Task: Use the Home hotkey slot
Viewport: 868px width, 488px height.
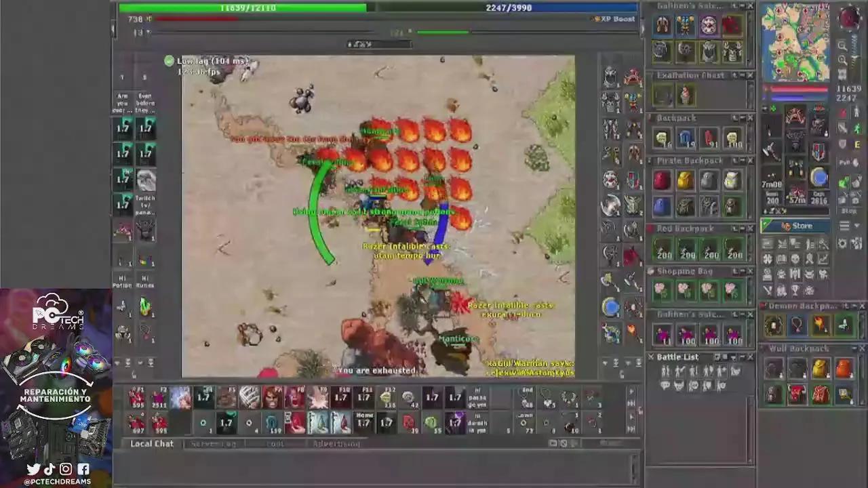Action: coord(364,423)
